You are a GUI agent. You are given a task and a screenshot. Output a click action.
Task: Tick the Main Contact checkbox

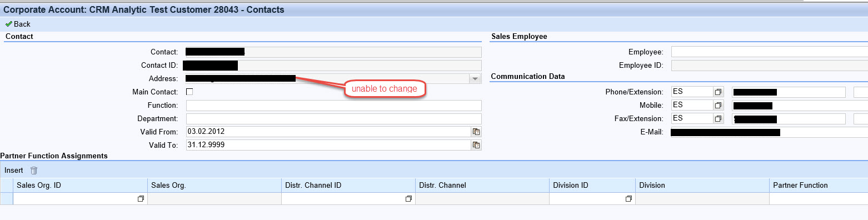point(189,92)
